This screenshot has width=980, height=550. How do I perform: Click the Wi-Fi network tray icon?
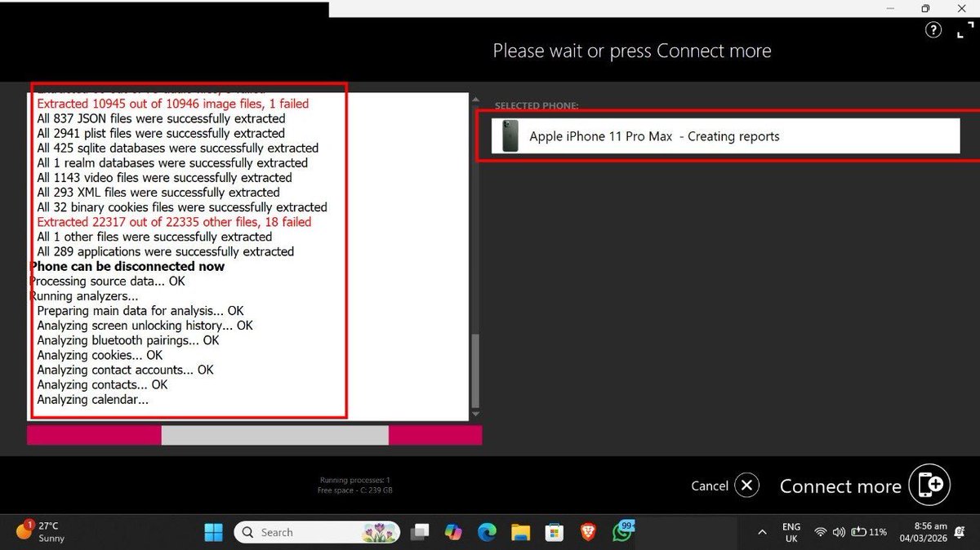coord(820,532)
